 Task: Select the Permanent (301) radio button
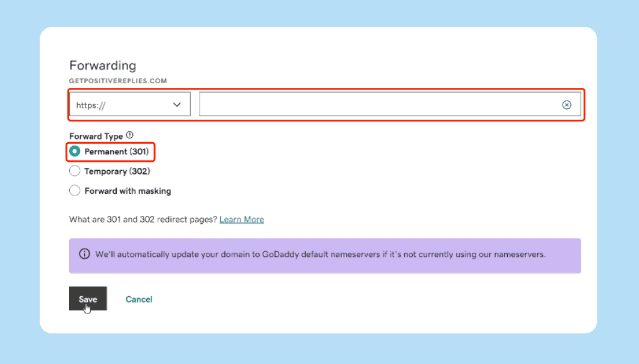75,152
